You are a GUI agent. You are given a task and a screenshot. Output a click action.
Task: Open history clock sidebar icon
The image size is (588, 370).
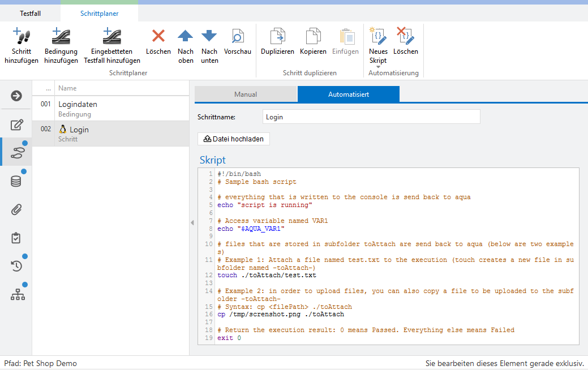coord(16,266)
